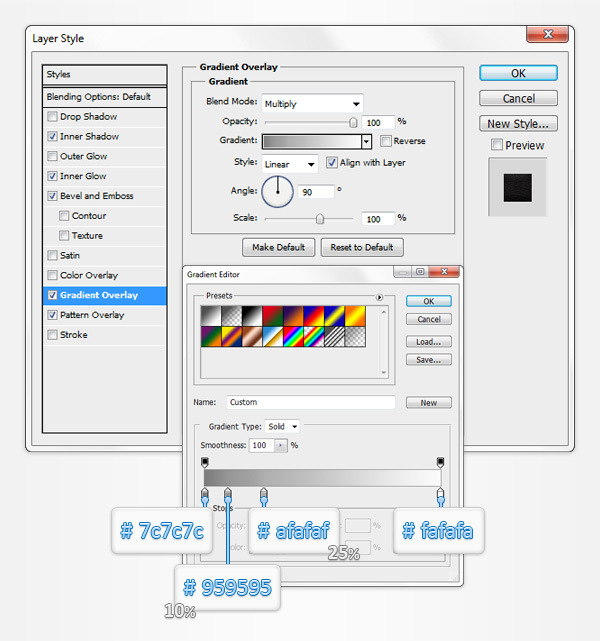Uncheck Align with Layer
Viewport: 600px width, 641px height.
(332, 163)
